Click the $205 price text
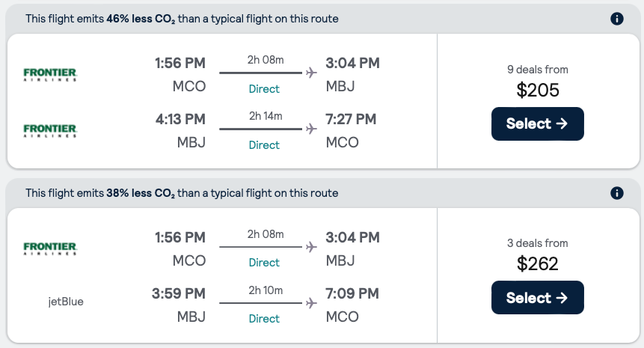644x348 pixels. coord(537,91)
